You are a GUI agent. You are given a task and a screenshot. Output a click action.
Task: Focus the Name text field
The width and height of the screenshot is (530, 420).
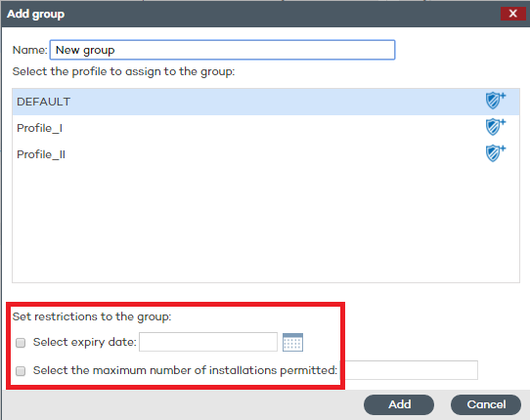(x=222, y=50)
